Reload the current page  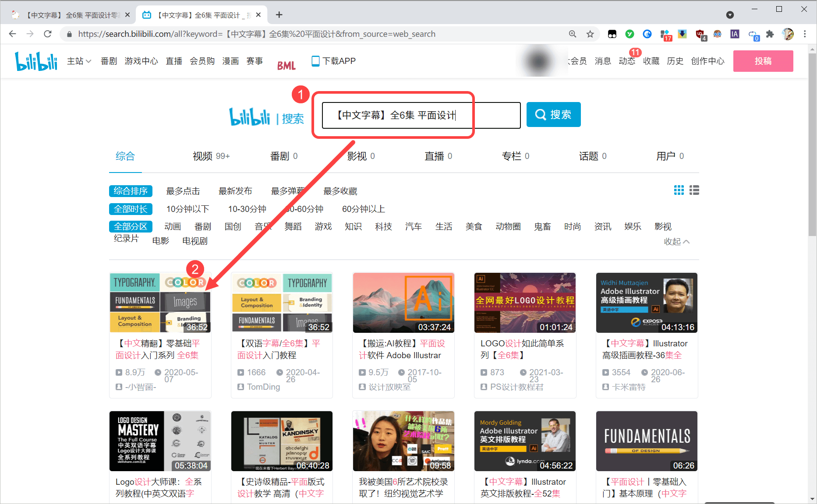click(48, 34)
